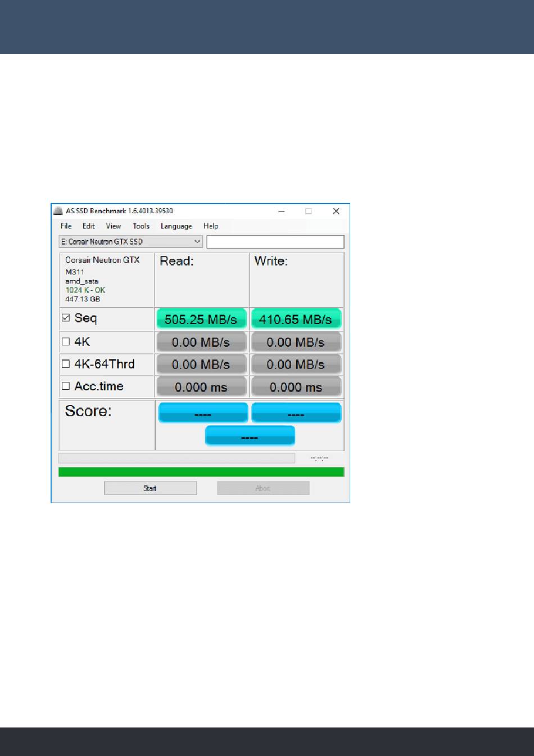Click the green overall progress bar
This screenshot has width=534, height=756.
click(x=201, y=472)
